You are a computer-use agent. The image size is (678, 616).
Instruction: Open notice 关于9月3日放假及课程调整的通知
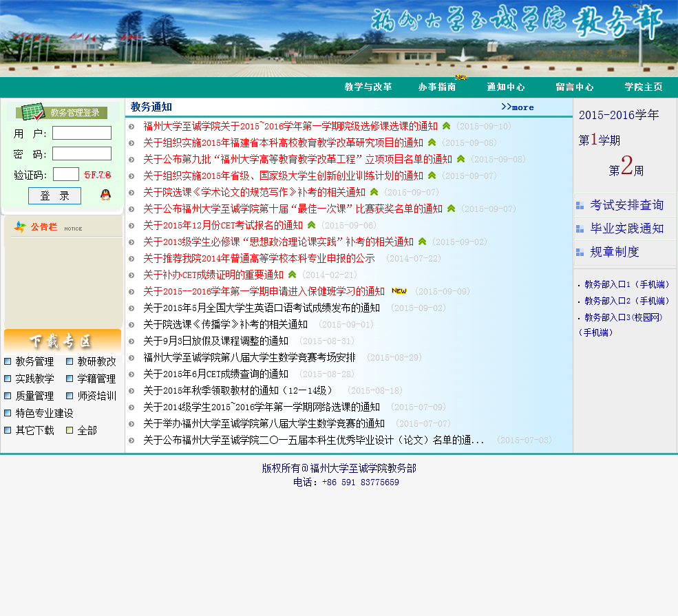[x=215, y=341]
